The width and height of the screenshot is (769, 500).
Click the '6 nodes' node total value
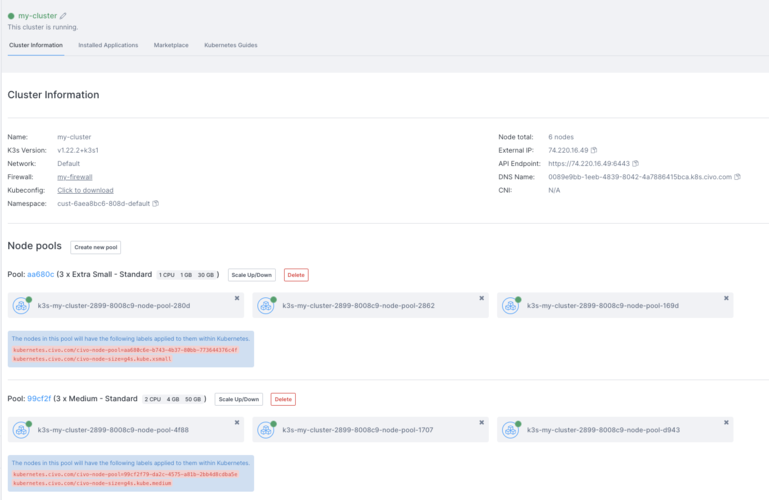[561, 137]
